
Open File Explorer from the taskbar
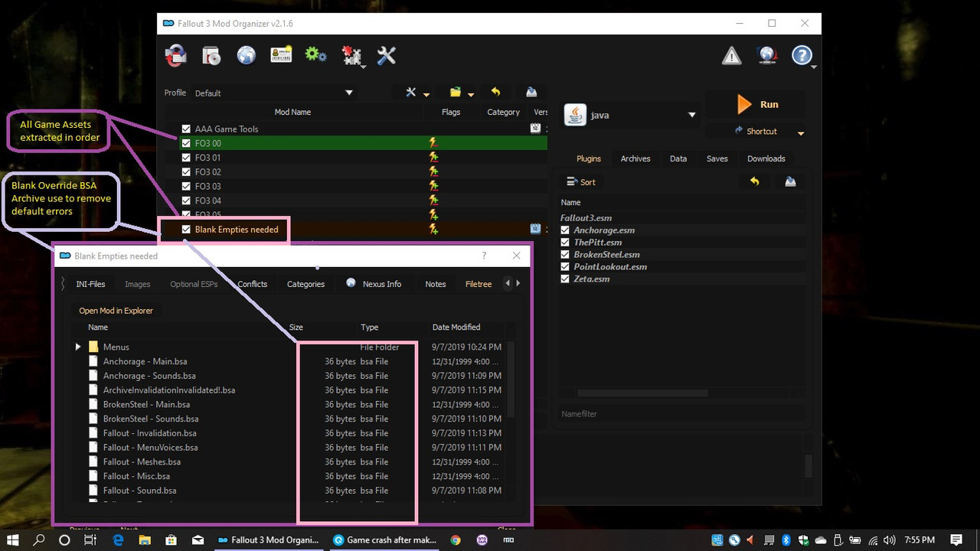(x=145, y=540)
